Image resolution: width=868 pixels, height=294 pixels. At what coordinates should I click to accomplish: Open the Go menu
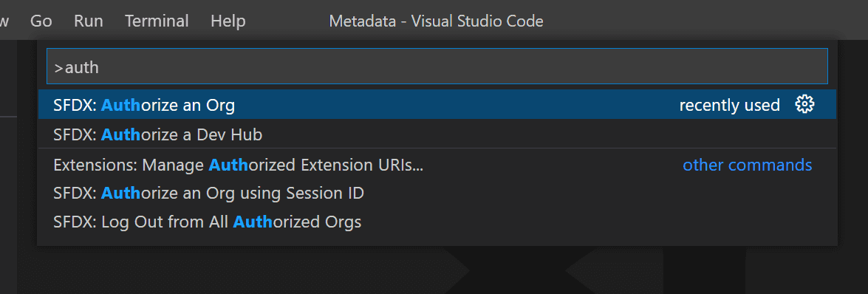tap(41, 21)
